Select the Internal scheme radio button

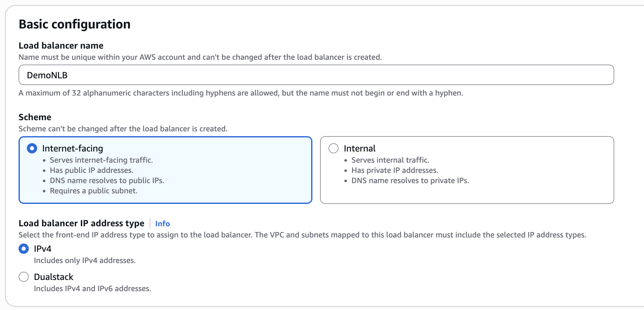click(334, 148)
